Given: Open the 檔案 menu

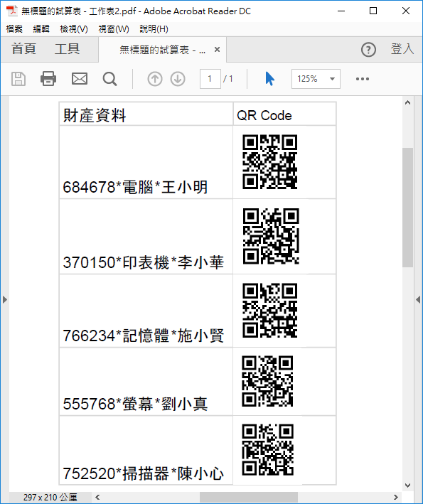Looking at the screenshot, I should point(14,29).
